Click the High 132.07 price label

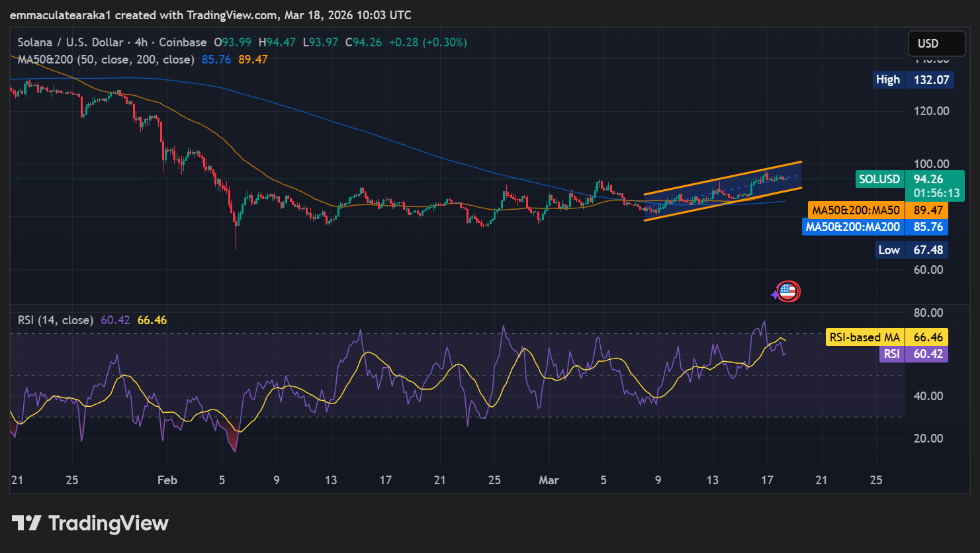pyautogui.click(x=913, y=79)
